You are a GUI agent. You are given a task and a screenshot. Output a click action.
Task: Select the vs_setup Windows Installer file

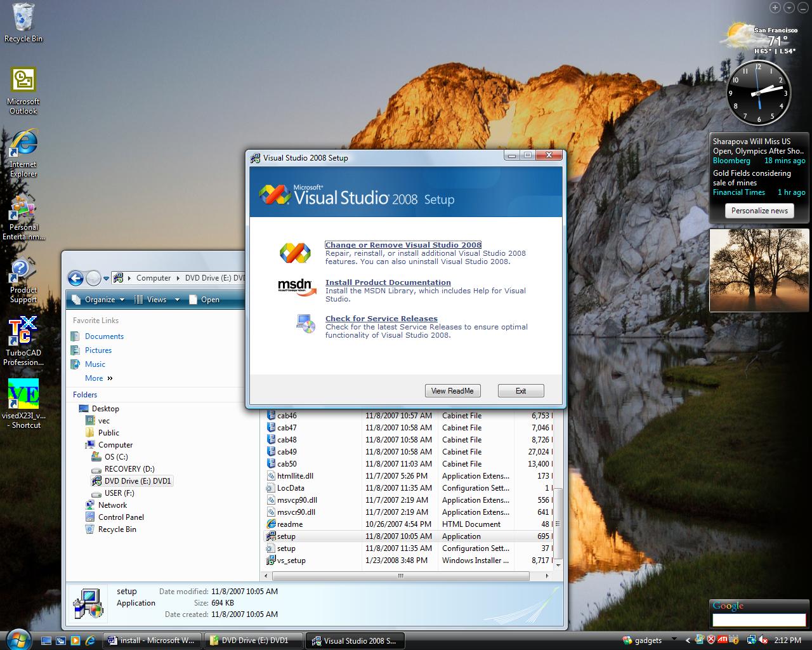(x=409, y=560)
